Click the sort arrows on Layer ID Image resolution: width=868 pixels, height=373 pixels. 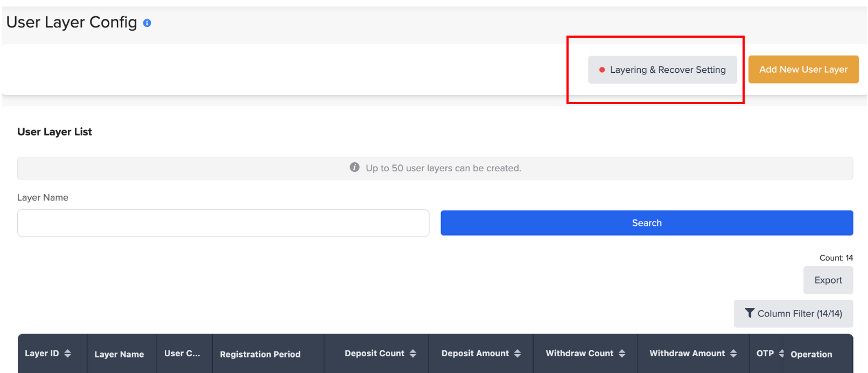(68, 354)
